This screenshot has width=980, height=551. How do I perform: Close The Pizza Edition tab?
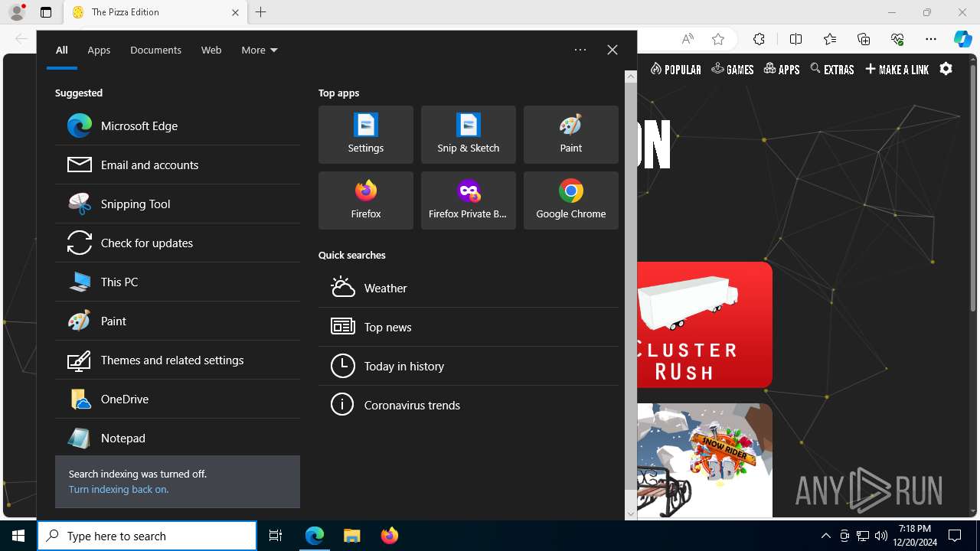click(x=235, y=12)
